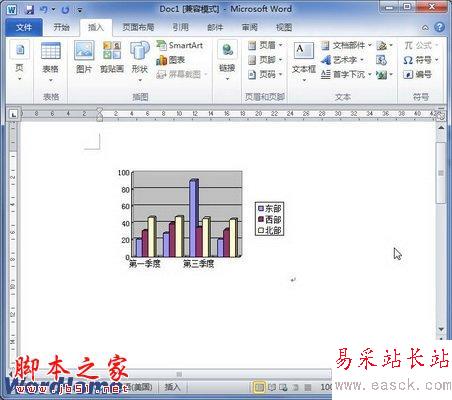452x400 pixels.
Task: Open the 视图 (View) tab
Action: pyautogui.click(x=284, y=27)
